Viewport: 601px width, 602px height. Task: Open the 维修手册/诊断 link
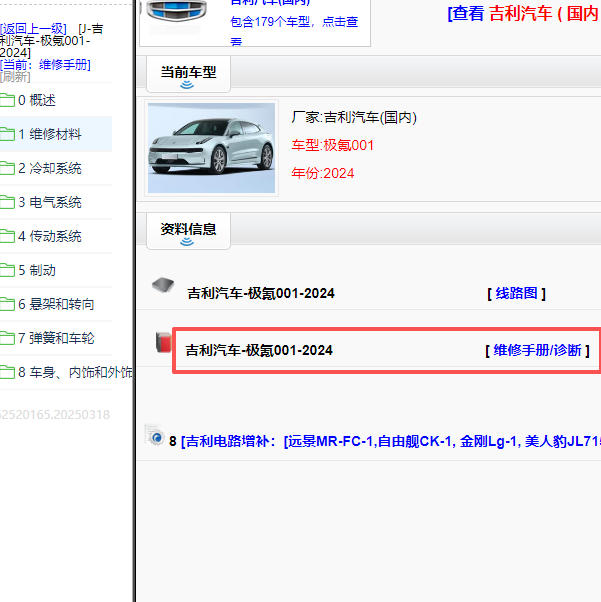(x=538, y=351)
